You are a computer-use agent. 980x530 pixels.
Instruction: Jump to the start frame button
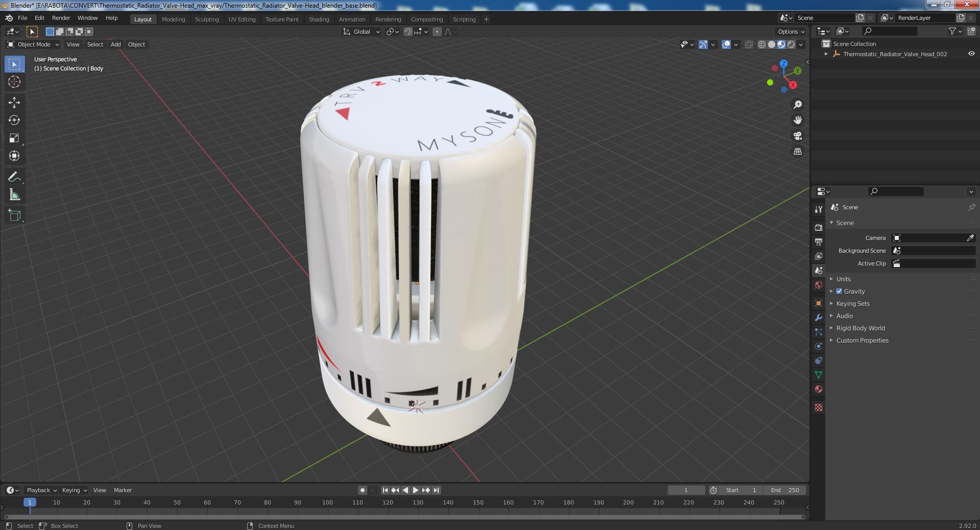[385, 490]
